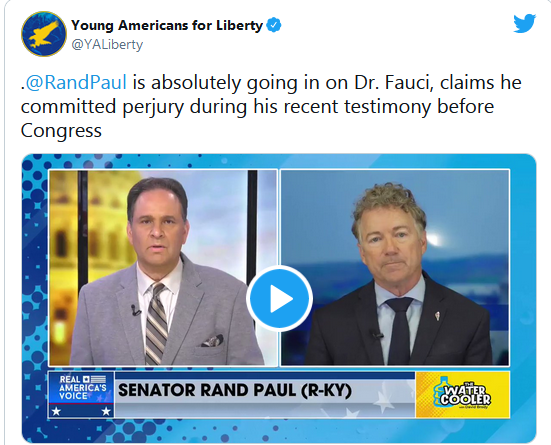Image resolution: width=551 pixels, height=445 pixels.
Task: Click the blue verified checkmark badge
Action: click(x=274, y=25)
